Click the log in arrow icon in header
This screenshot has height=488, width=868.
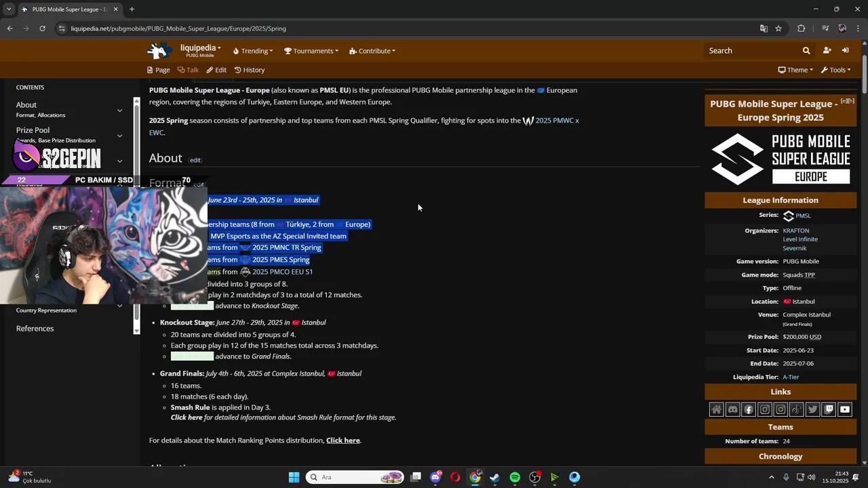coord(846,51)
